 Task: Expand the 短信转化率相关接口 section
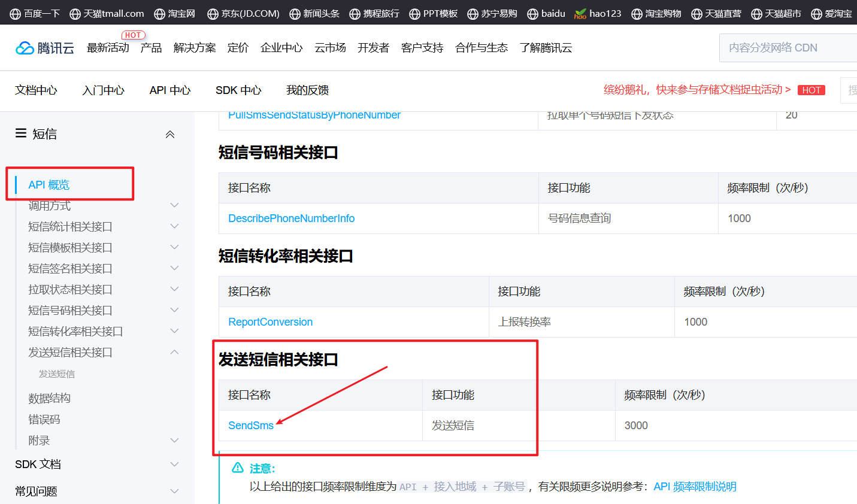(174, 331)
